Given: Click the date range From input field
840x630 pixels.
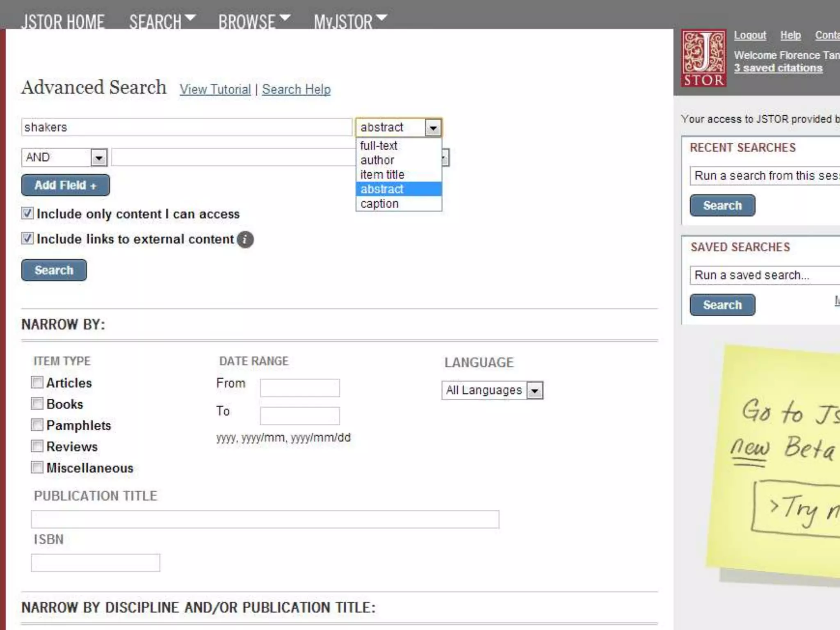Looking at the screenshot, I should (299, 388).
